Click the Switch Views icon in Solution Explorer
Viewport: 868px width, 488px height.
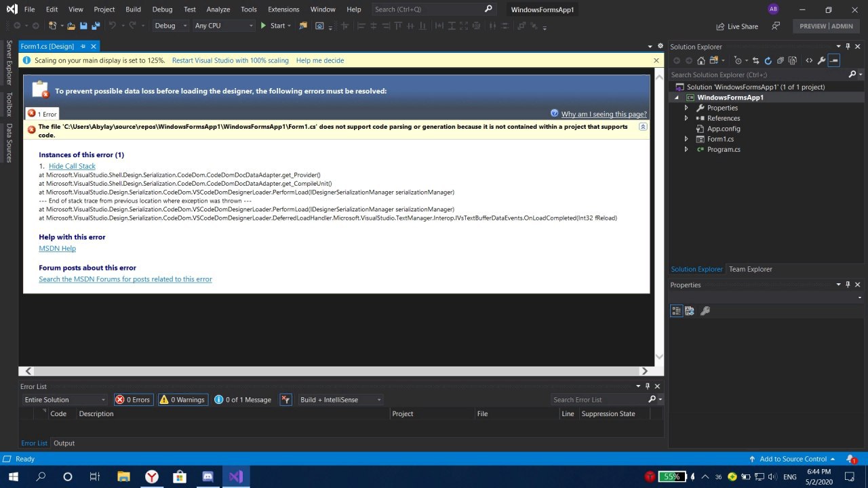[714, 60]
